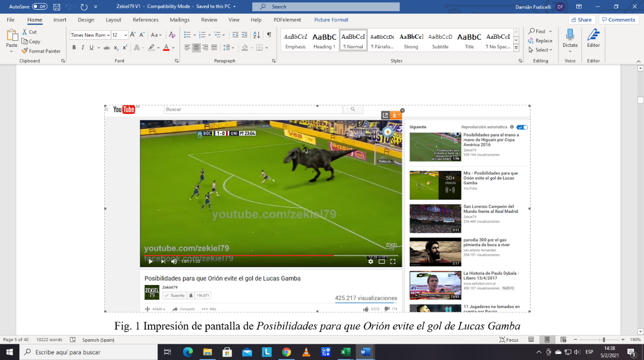Switch to Web Layout view icon
Viewport: 644px width, 360px height.
(x=563, y=340)
